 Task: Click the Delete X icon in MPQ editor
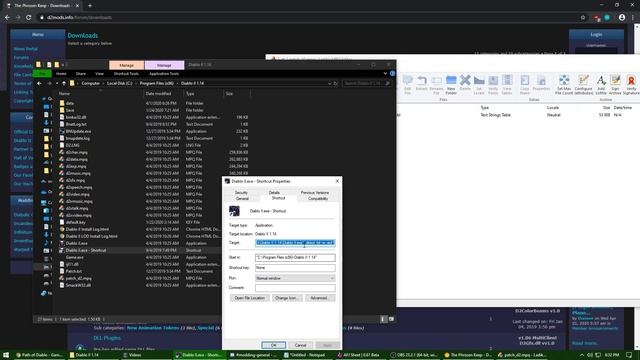coord(465,82)
